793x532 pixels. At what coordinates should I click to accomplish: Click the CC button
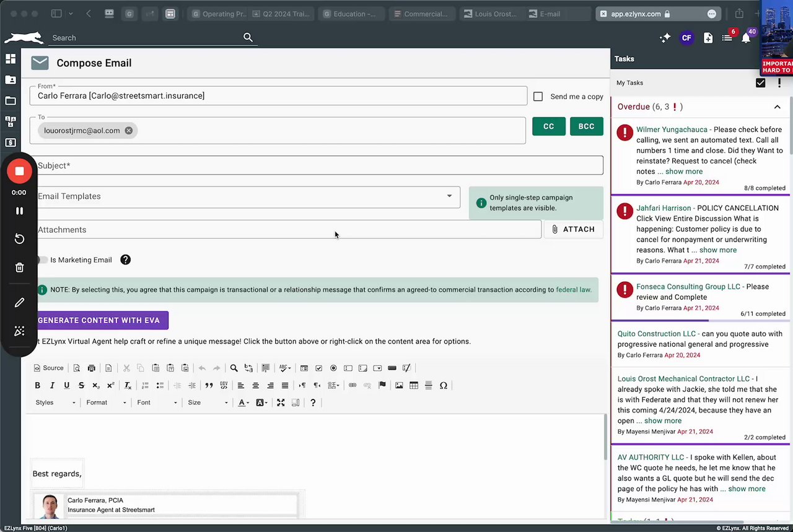point(549,126)
